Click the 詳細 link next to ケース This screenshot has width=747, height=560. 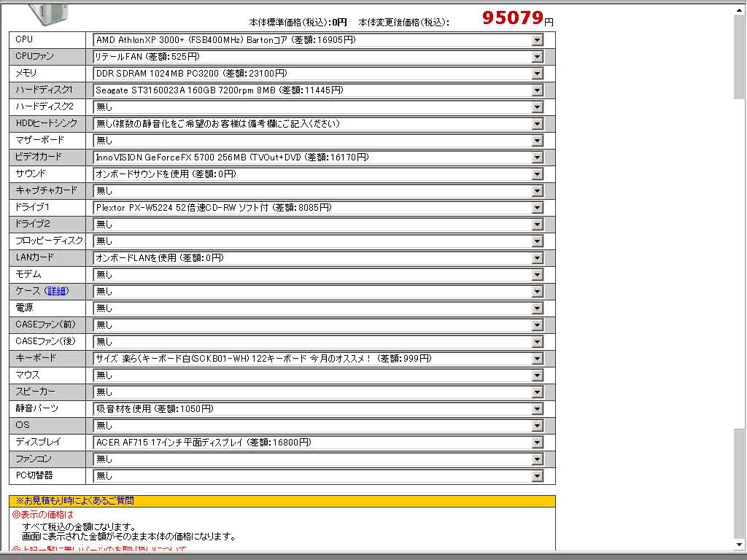point(57,291)
